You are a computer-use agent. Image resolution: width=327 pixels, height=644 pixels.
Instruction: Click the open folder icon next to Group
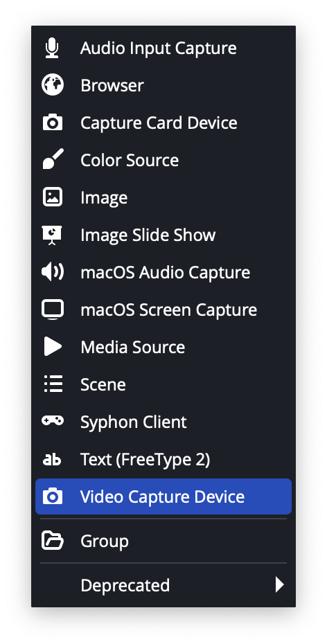coord(53,541)
